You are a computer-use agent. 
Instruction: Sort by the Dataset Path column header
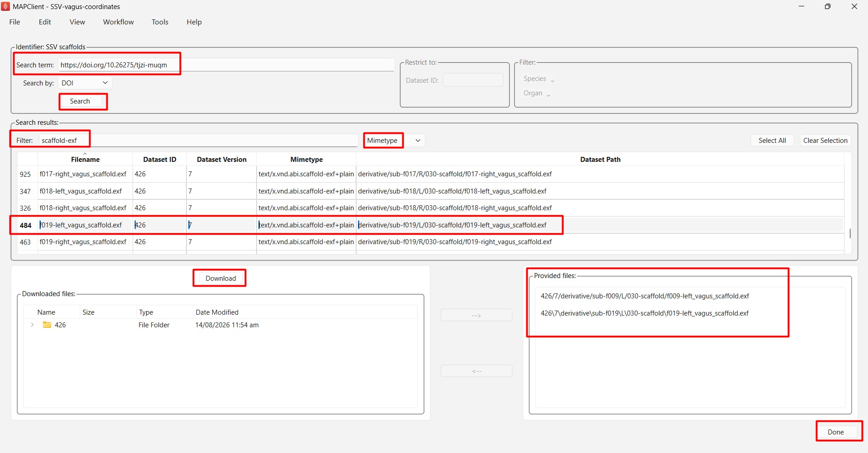coord(600,160)
